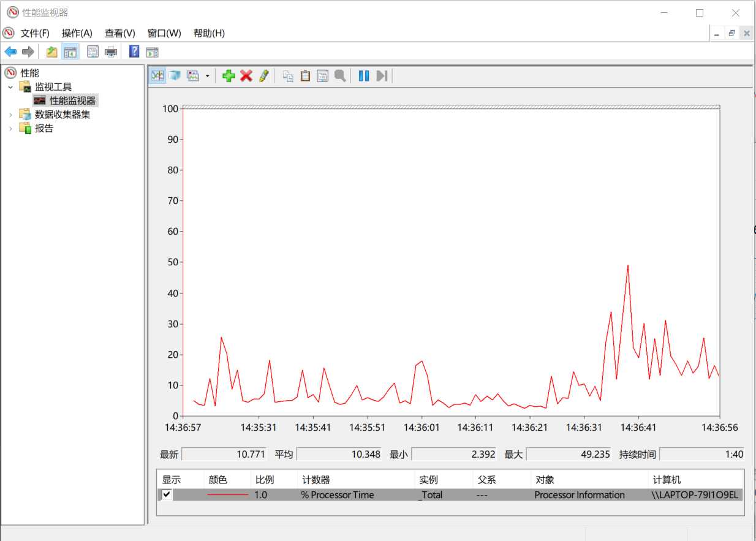The image size is (756, 541).
Task: Select 性能监视器 in the tree
Action: pyautogui.click(x=72, y=100)
